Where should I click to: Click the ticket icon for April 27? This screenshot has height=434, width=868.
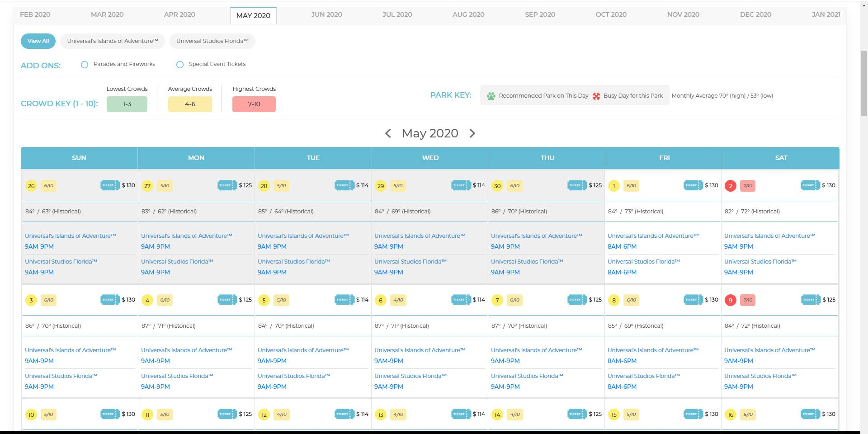point(227,185)
